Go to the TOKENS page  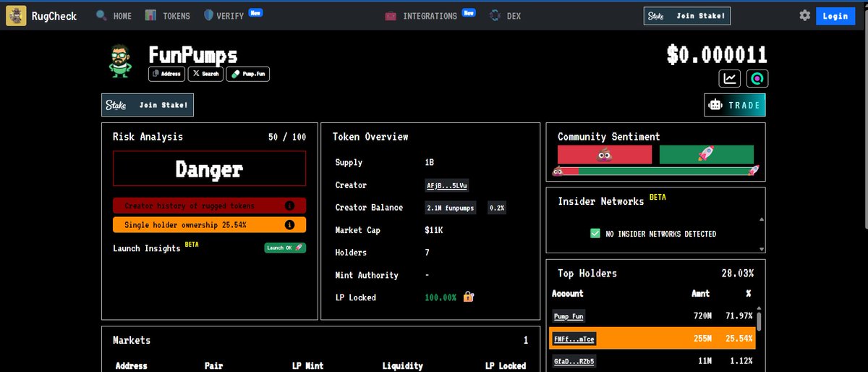pyautogui.click(x=168, y=15)
